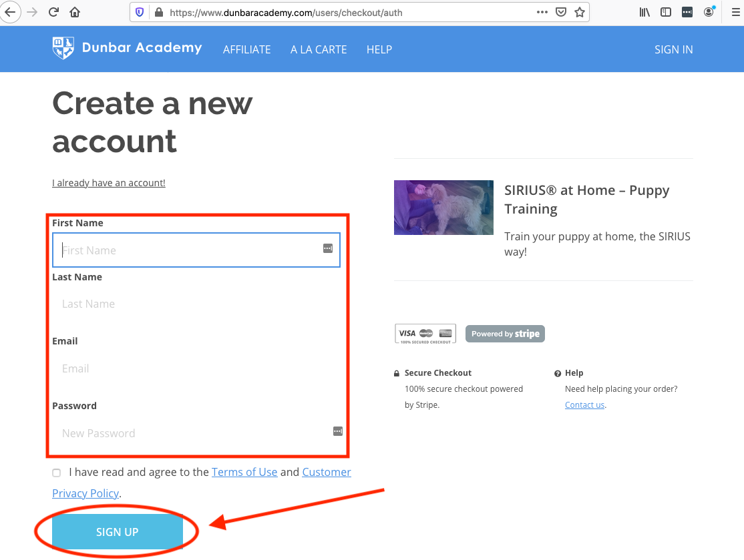Tick the agree to Terms checkbox
This screenshot has width=744, height=560.
[x=57, y=473]
